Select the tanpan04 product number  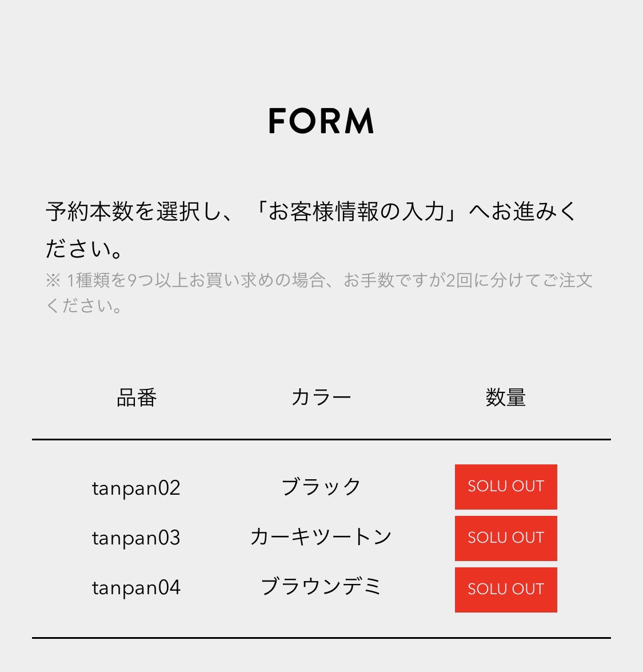pos(136,587)
